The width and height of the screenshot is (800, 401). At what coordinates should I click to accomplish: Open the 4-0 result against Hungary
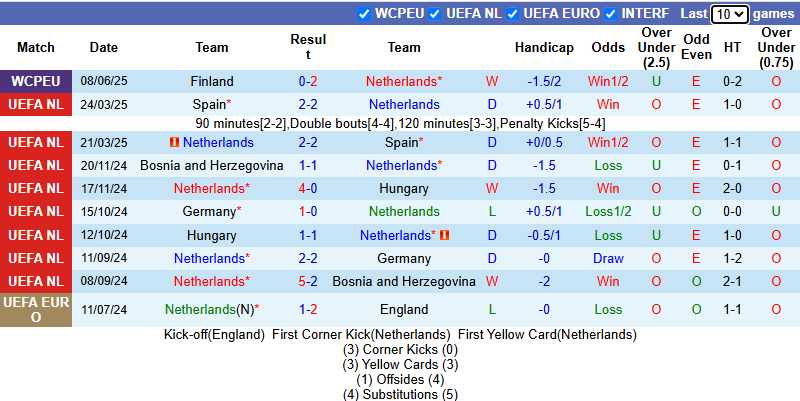click(308, 188)
